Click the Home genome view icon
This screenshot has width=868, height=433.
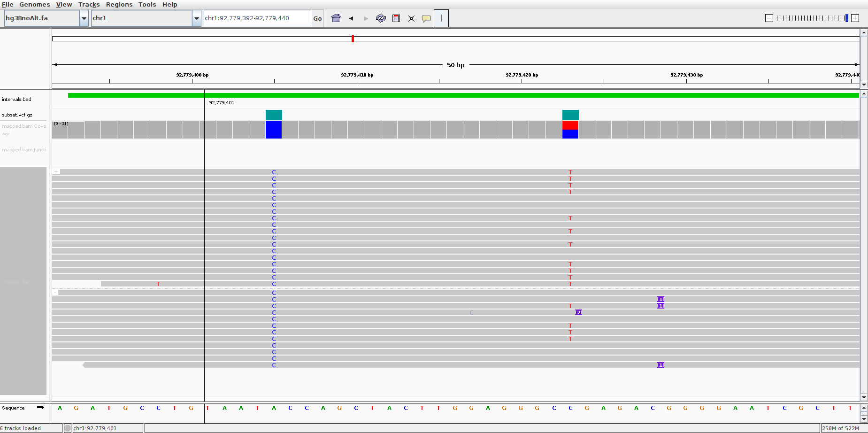pos(336,18)
